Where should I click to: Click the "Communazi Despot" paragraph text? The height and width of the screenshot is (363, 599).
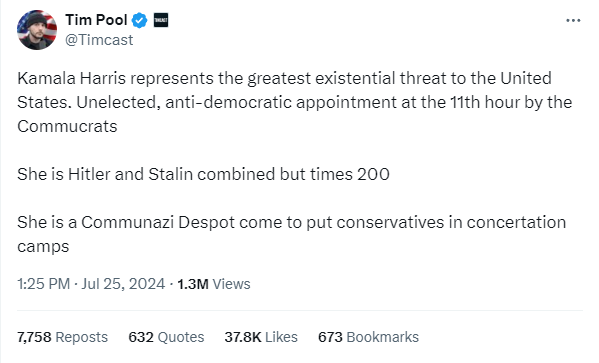[291, 234]
